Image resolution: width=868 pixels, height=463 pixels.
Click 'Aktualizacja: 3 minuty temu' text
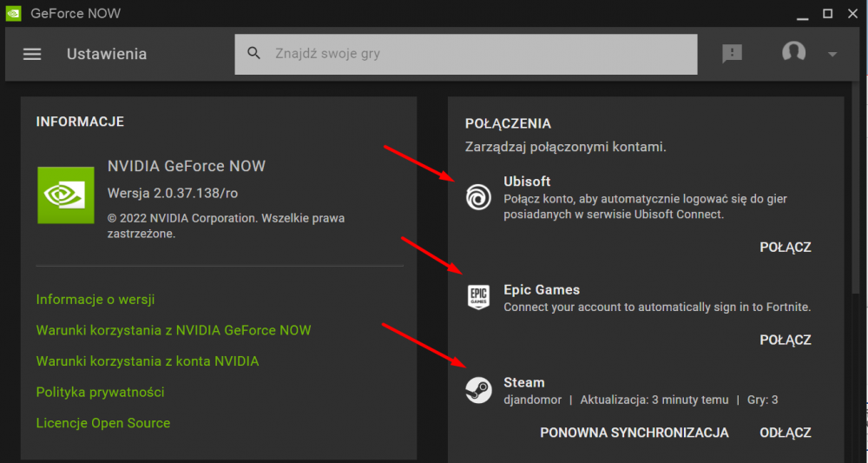(x=654, y=400)
